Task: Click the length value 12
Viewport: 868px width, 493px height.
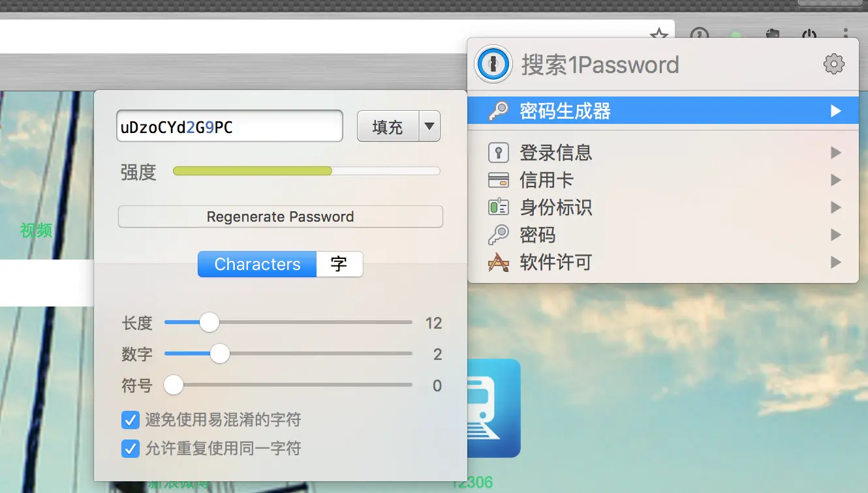Action: [433, 323]
